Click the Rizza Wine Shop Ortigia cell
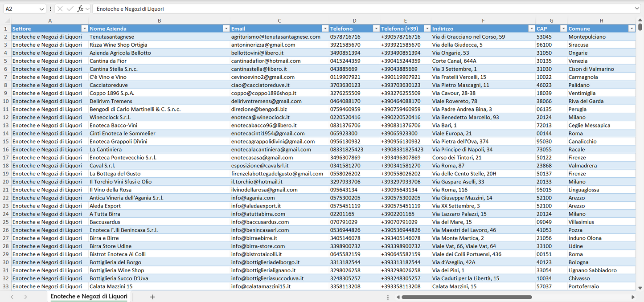This screenshot has width=644, height=302. (159, 45)
